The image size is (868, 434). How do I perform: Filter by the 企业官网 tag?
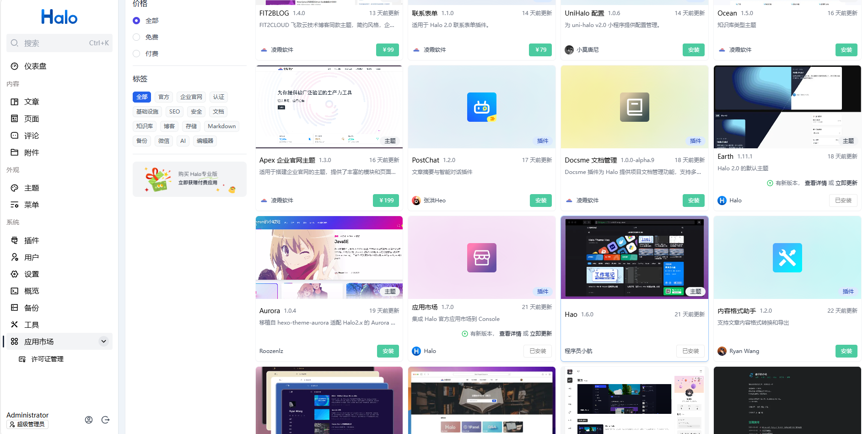(x=191, y=97)
